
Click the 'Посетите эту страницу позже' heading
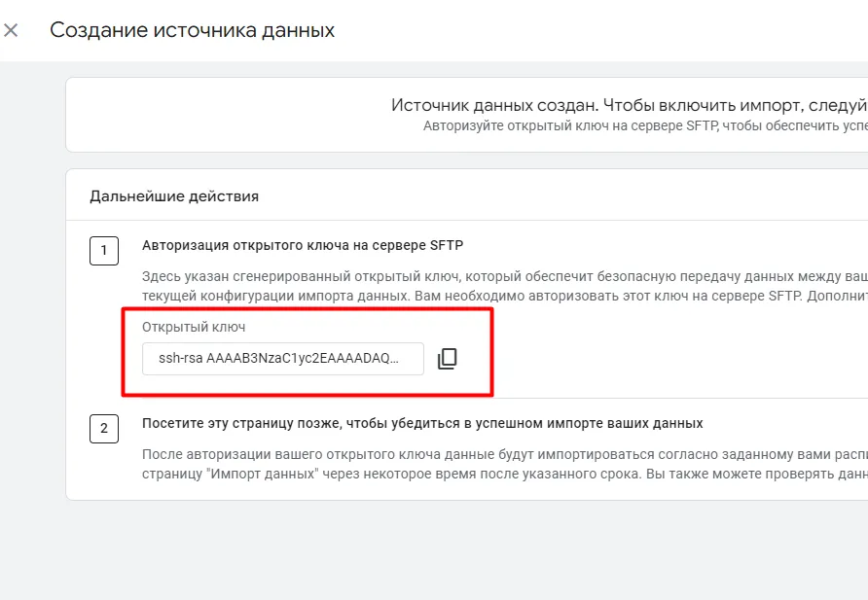(422, 424)
